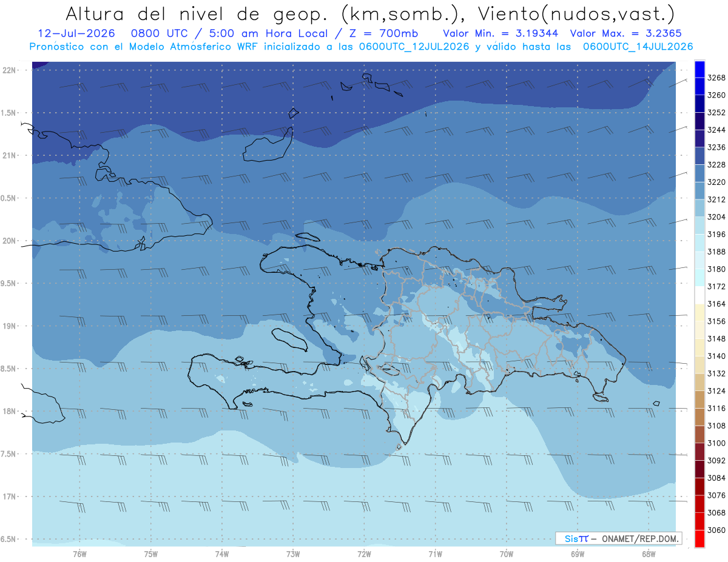Click the legend value '3268'
This screenshot has width=728, height=562.
click(716, 78)
